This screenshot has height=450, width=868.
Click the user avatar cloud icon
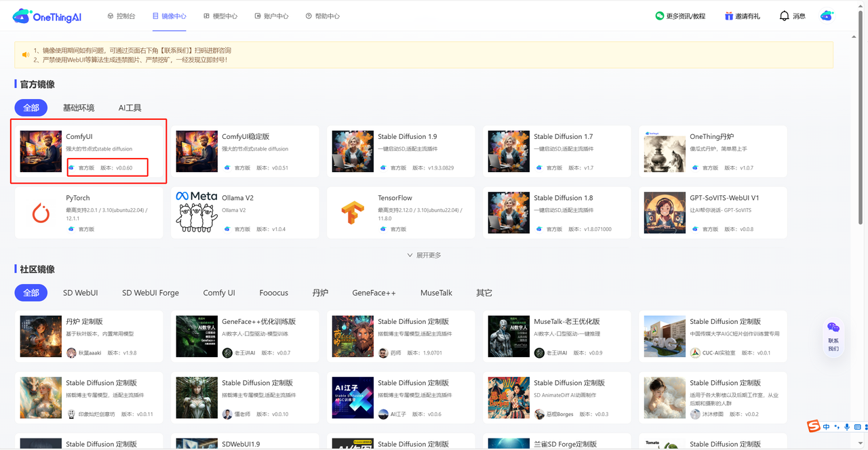click(827, 16)
